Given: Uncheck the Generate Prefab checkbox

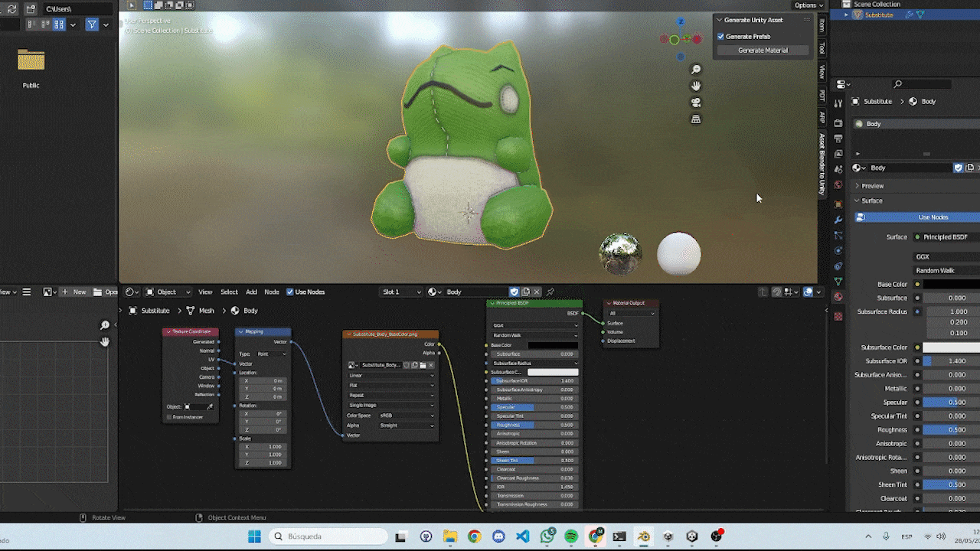Looking at the screenshot, I should (720, 37).
